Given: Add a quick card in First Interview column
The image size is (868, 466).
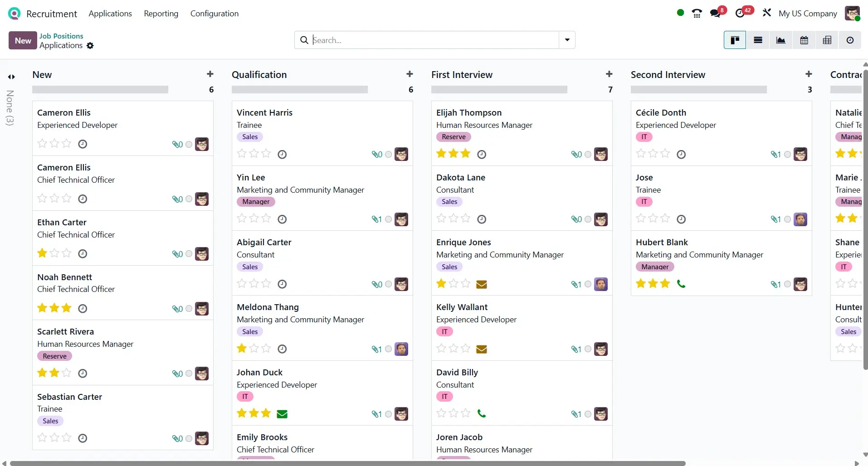Looking at the screenshot, I should point(609,74).
